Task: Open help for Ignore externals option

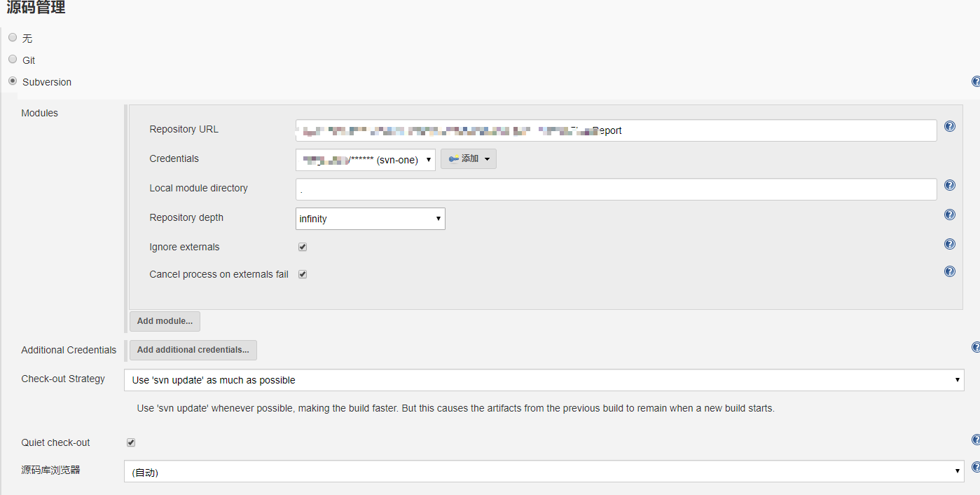Action: coord(950,244)
